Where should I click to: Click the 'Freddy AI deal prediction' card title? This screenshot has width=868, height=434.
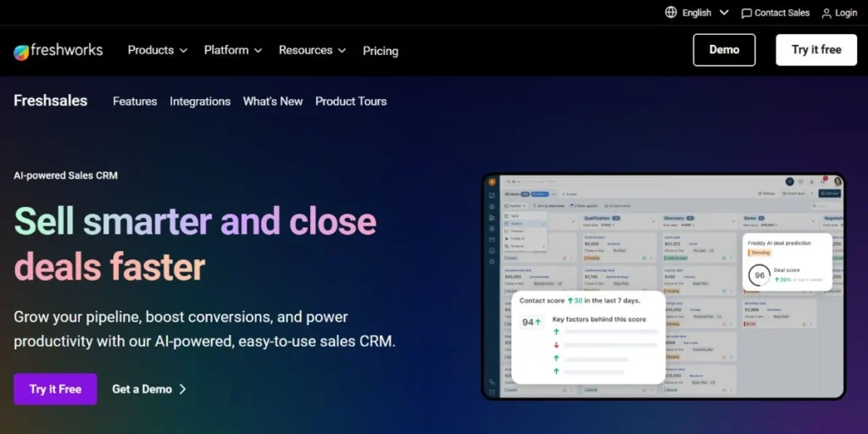click(780, 243)
